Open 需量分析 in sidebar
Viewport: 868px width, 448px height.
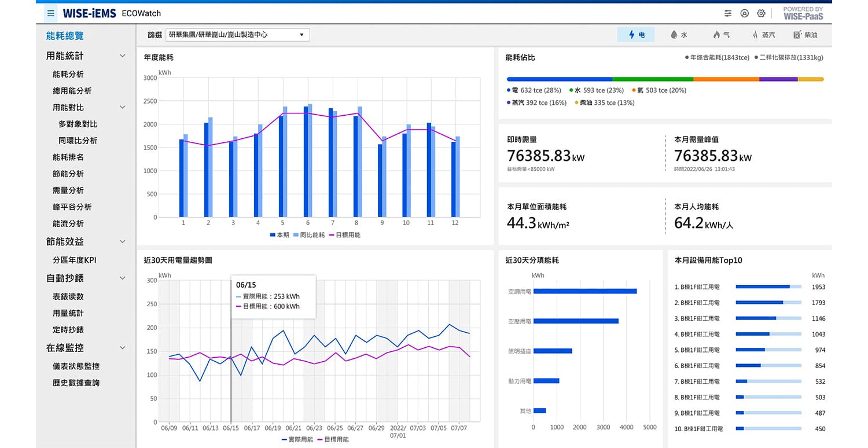coord(68,190)
